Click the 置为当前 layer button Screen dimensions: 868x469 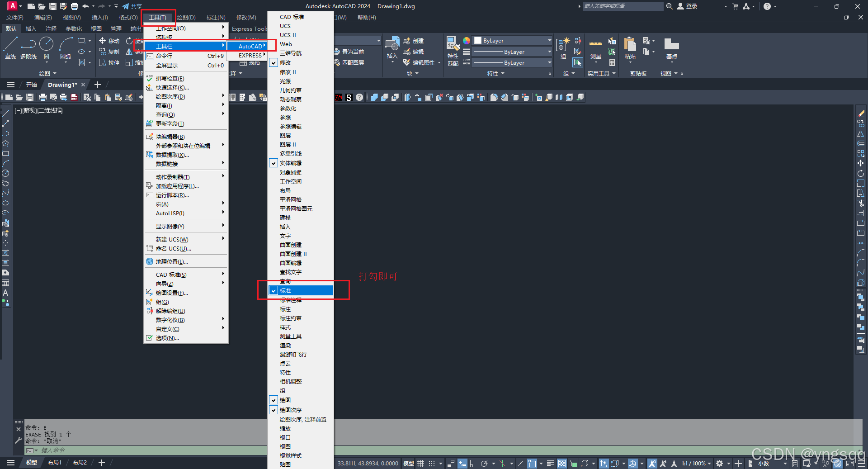click(349, 52)
